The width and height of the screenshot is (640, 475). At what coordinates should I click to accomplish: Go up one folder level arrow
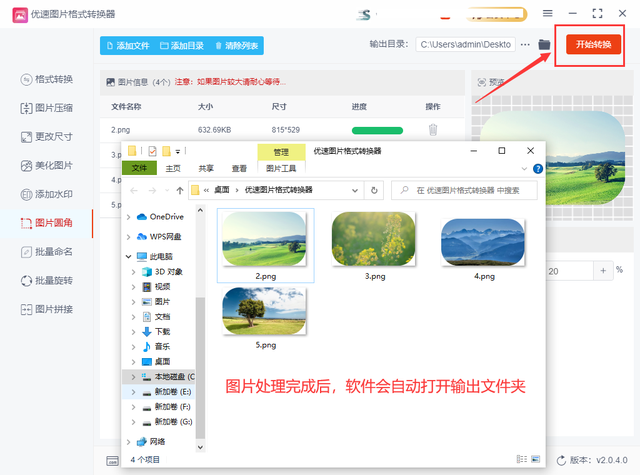(180, 191)
